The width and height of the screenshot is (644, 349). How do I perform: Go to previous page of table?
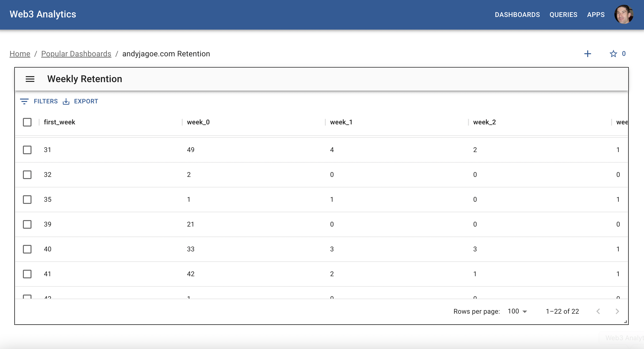pos(598,311)
